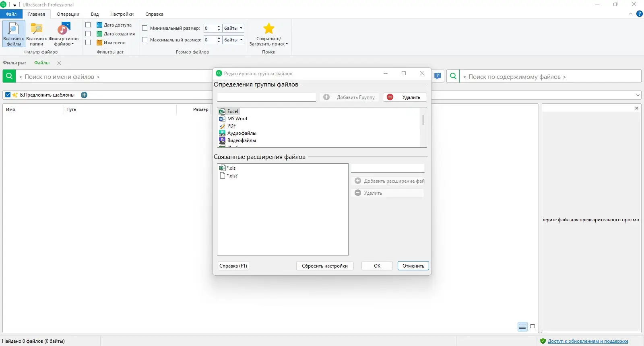Switch to details list view icon
This screenshot has width=644, height=346.
pyautogui.click(x=522, y=327)
